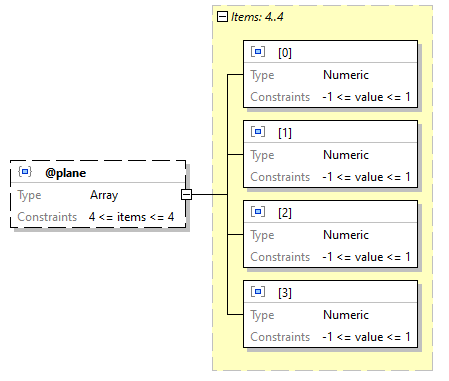Click the array item icon for [3]

(258, 292)
